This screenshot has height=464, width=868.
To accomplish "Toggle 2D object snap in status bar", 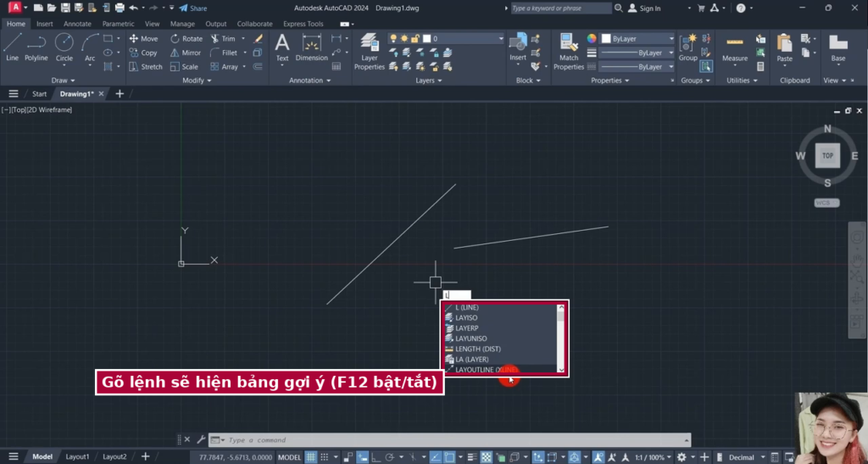I will click(x=449, y=457).
